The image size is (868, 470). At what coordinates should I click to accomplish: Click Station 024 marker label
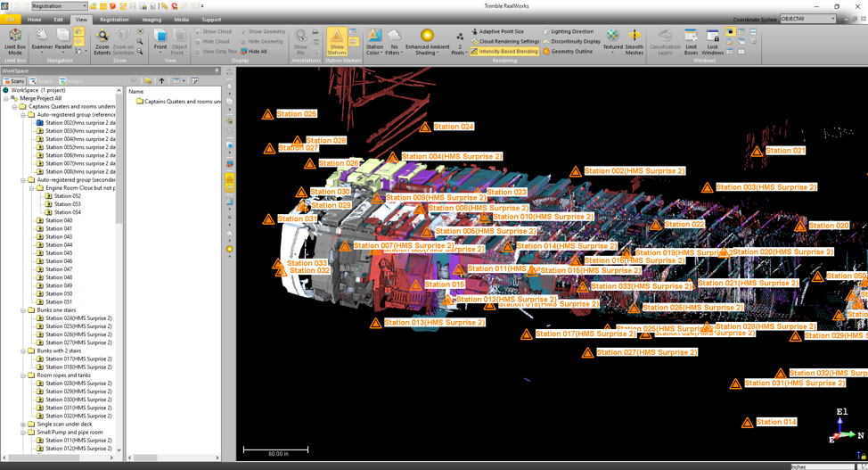[454, 127]
